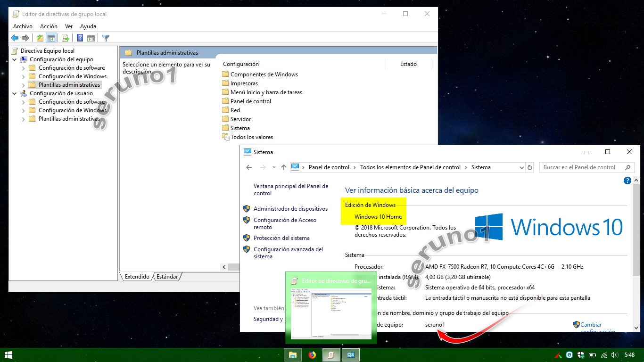Open the recent locations dropdown in Sistema
This screenshot has height=362, width=644.
[x=274, y=167]
